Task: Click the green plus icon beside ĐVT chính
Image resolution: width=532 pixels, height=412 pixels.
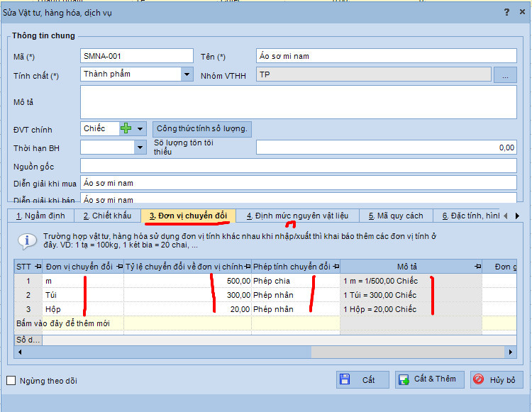Action: 126,128
